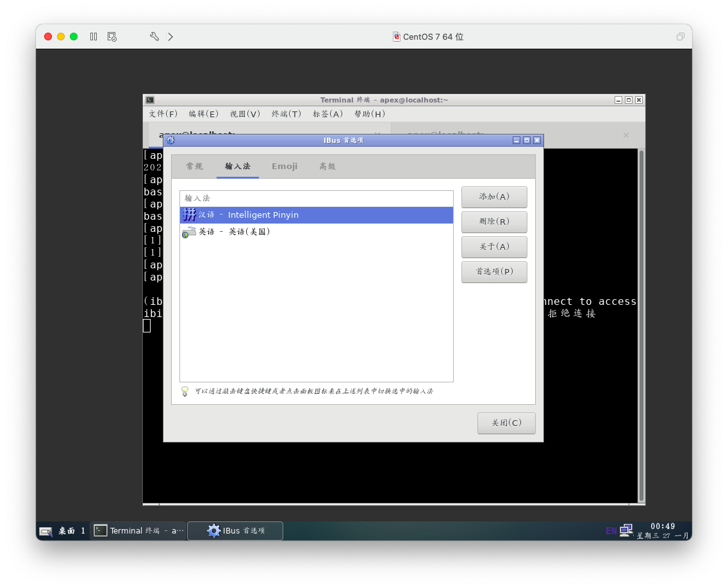Screen dimensions: 728x588
Task: Click the clock showing 00:49
Action: tap(663, 527)
